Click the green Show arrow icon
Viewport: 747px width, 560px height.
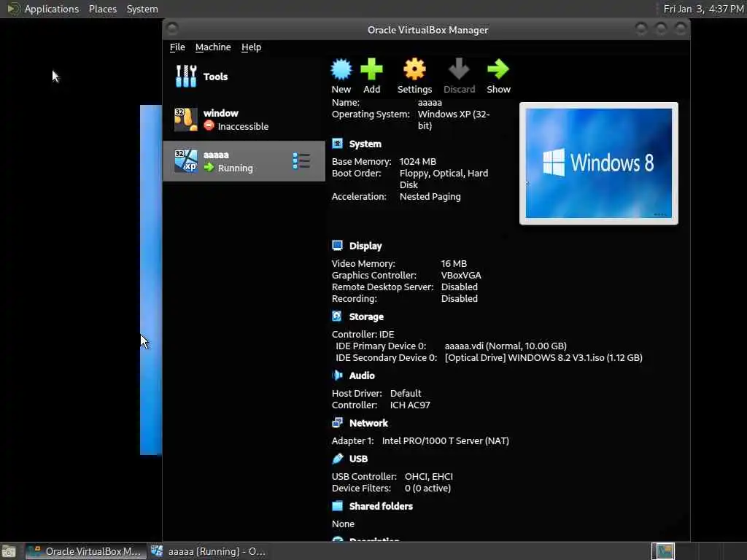498,69
